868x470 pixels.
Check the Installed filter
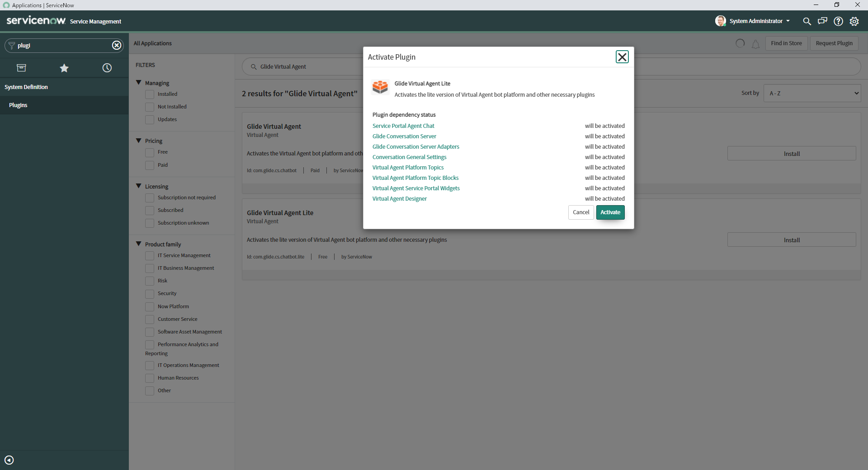tap(150, 94)
